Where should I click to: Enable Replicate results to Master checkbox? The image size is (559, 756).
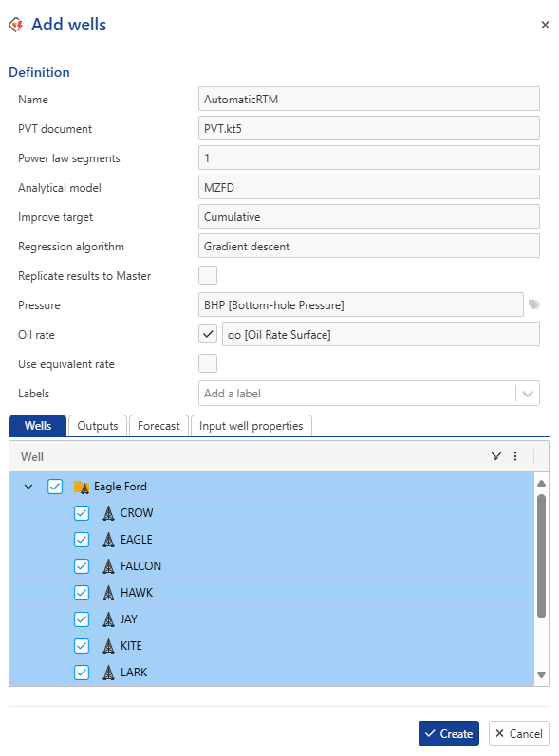click(208, 275)
